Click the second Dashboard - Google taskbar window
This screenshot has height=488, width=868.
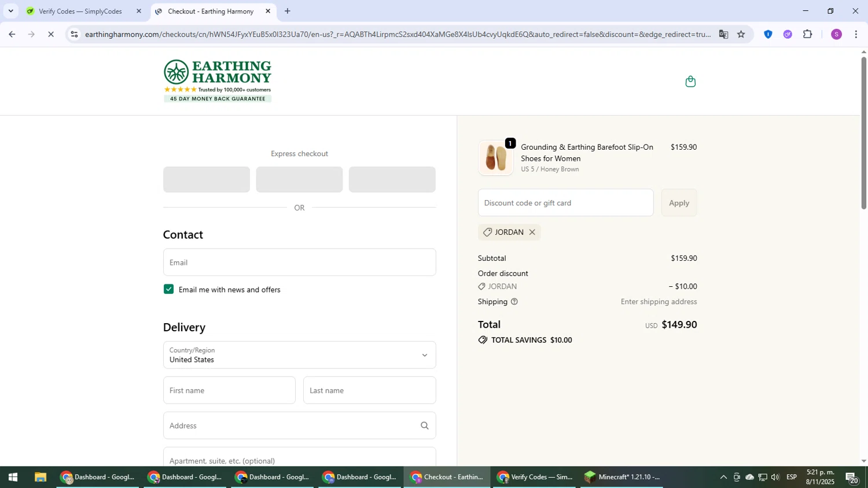[186, 477]
